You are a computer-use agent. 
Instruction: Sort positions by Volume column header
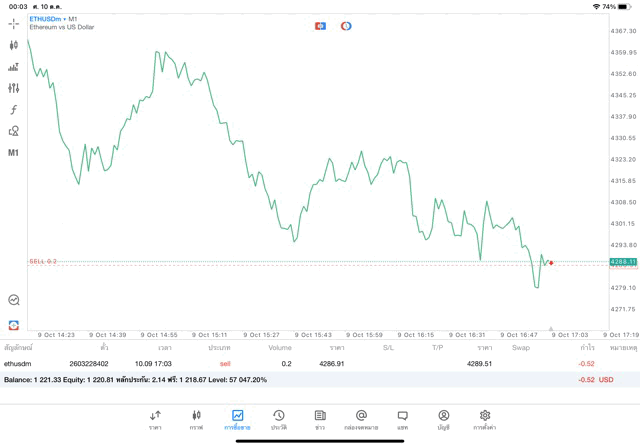coord(280,348)
